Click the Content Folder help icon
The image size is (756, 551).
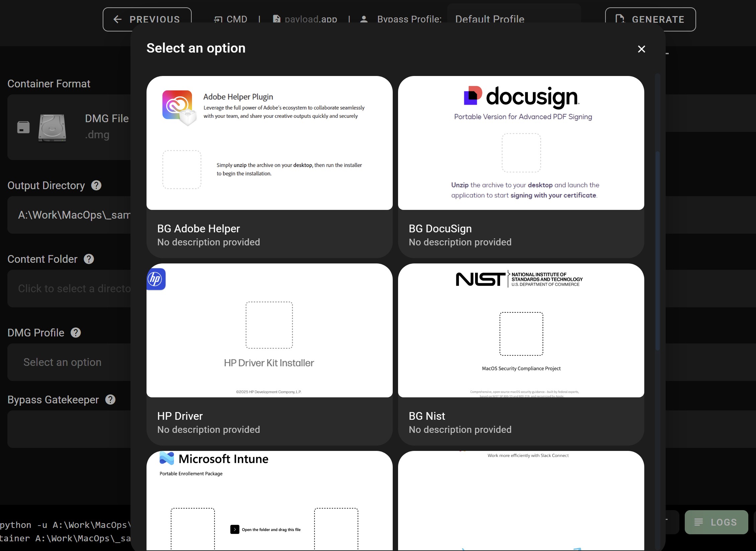coord(89,259)
